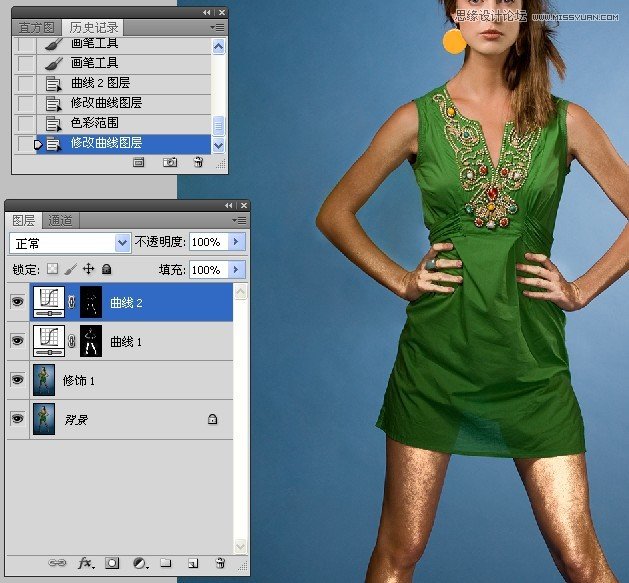
Task: Create new document from current state
Action: (x=139, y=162)
